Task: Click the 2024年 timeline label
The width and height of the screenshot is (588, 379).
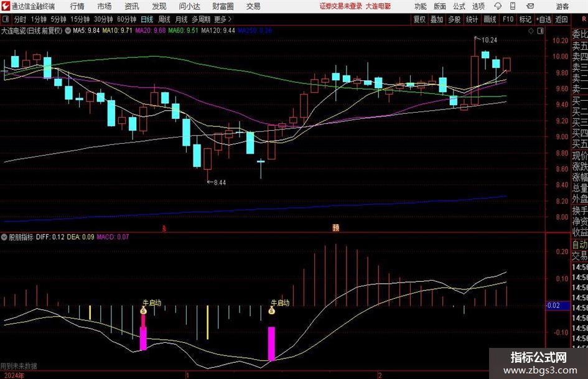Action: pos(14,375)
